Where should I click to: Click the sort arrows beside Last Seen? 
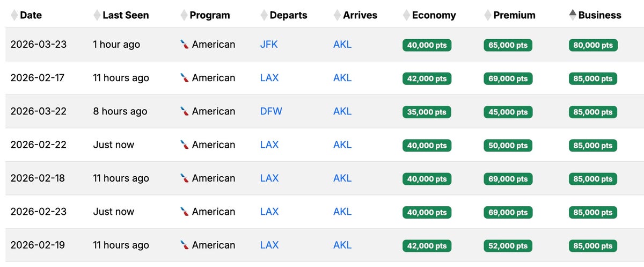(x=97, y=15)
